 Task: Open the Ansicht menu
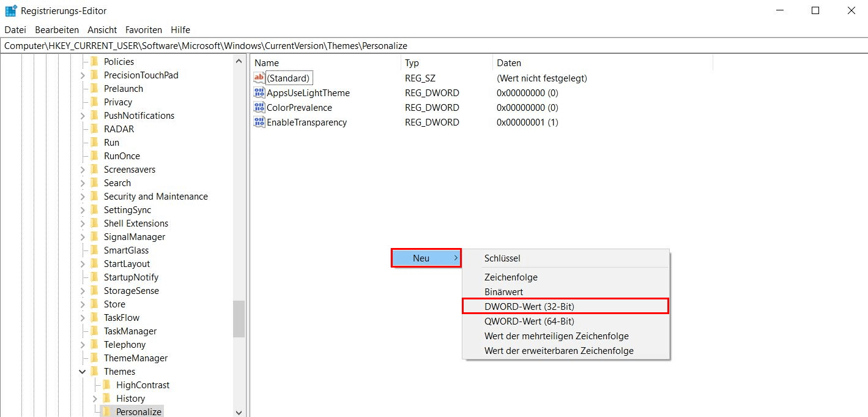[102, 29]
